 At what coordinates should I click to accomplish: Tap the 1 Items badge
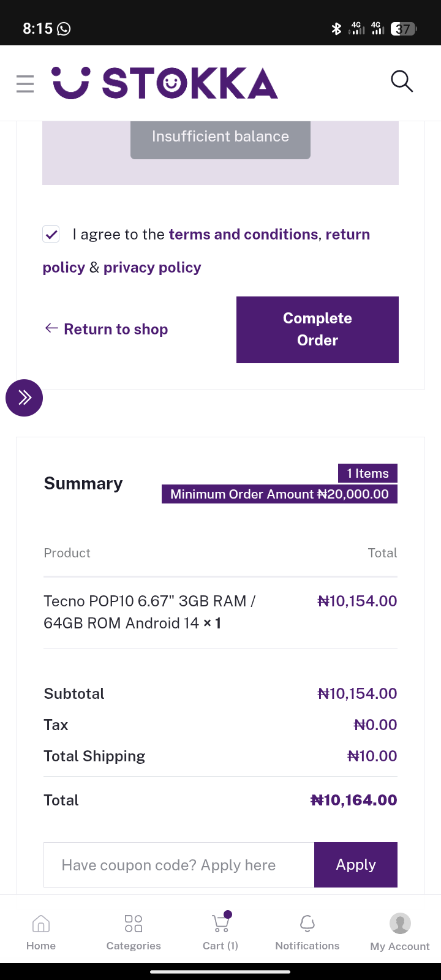(367, 473)
